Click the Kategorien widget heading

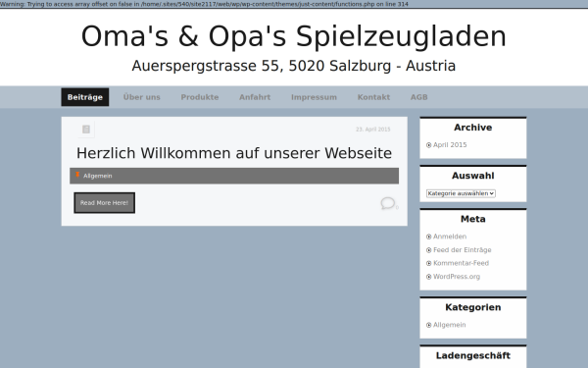click(x=473, y=307)
